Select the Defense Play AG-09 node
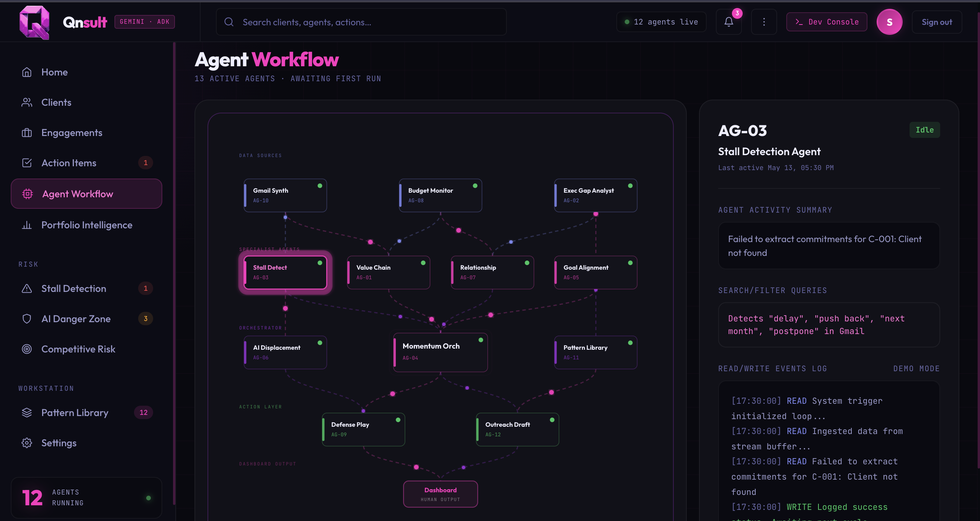The image size is (980, 521). pos(363,429)
